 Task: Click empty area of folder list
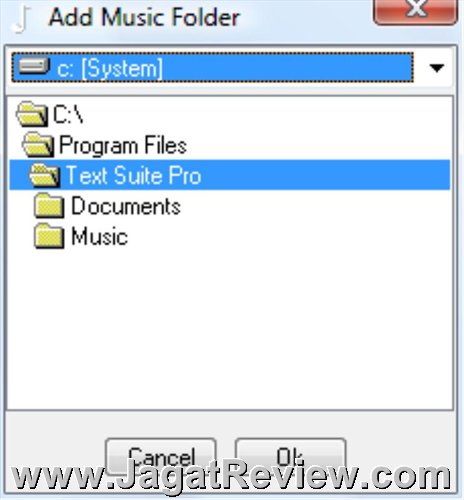click(x=230, y=327)
